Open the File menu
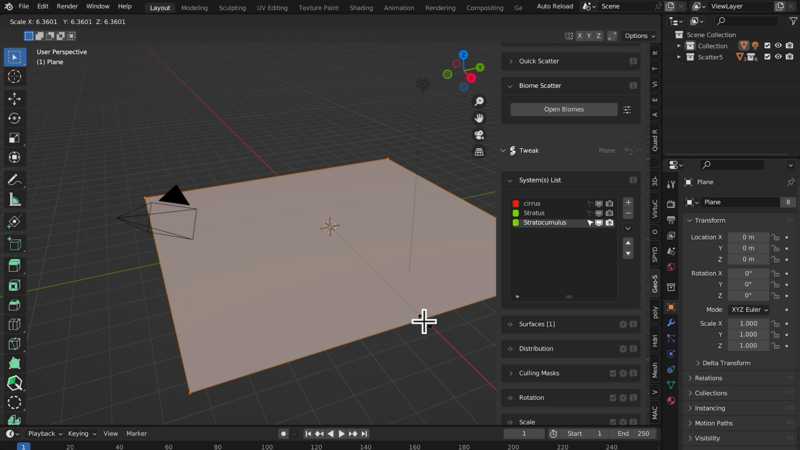The height and width of the screenshot is (450, 800). tap(23, 7)
